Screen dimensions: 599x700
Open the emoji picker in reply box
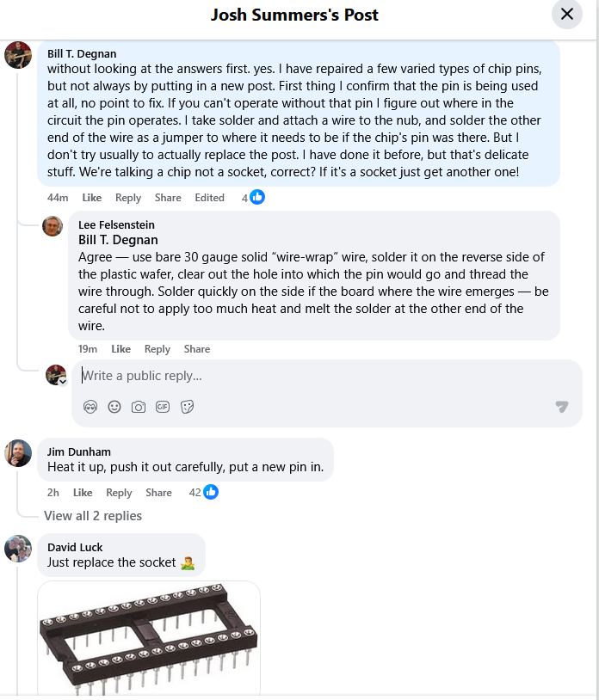[114, 407]
